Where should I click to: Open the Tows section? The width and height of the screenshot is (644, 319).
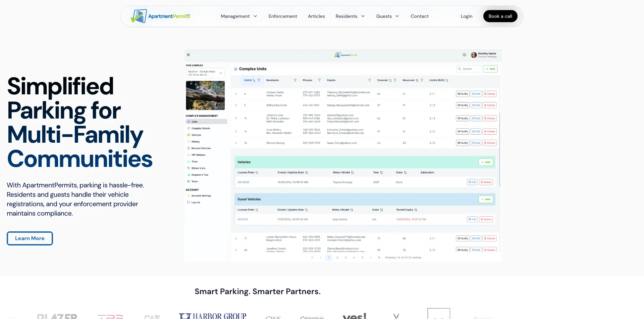pos(194,162)
